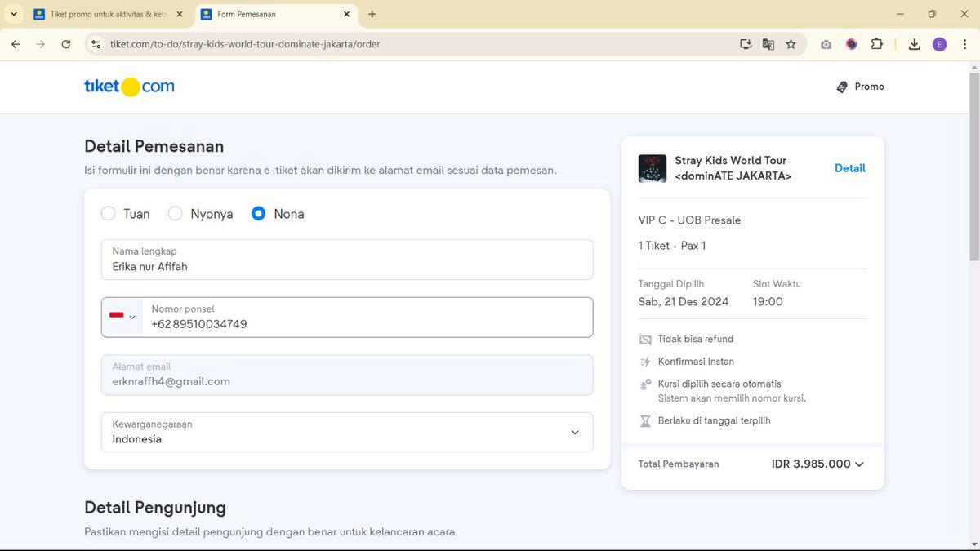Bookmark this page with star icon
Screen dimensions: 980x551
(x=791, y=44)
